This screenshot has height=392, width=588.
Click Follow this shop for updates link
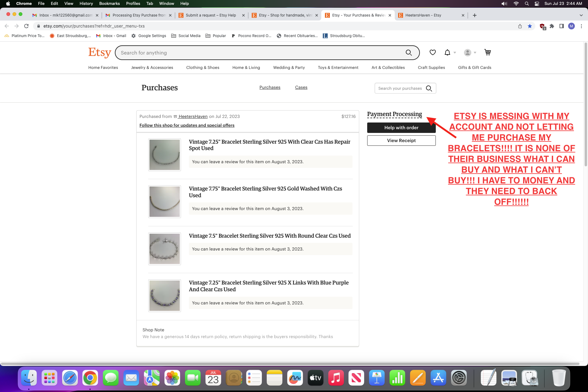click(187, 125)
